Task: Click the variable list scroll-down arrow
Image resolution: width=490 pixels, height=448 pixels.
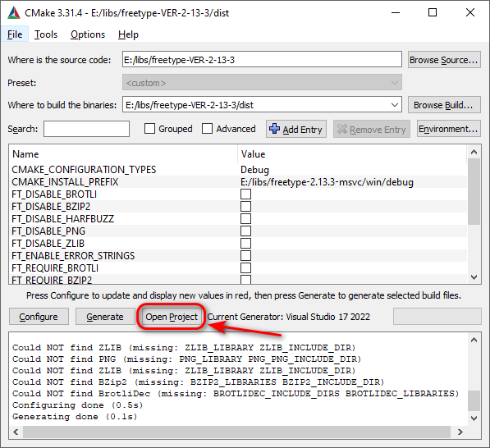Action: [474, 277]
